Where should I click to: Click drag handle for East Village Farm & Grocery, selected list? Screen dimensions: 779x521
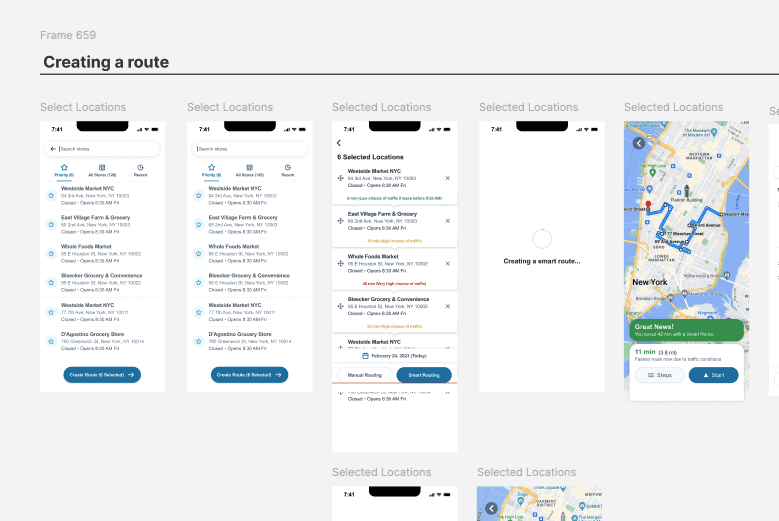pyautogui.click(x=340, y=221)
